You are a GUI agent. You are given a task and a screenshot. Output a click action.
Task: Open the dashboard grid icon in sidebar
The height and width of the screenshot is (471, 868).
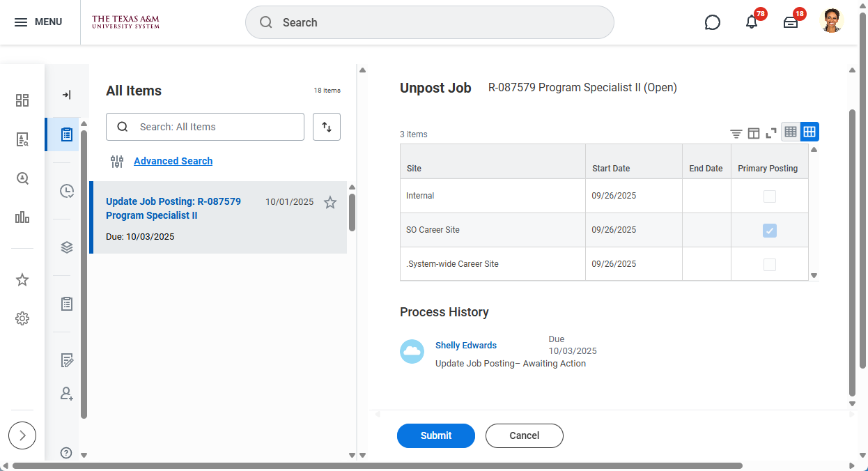[22, 100]
